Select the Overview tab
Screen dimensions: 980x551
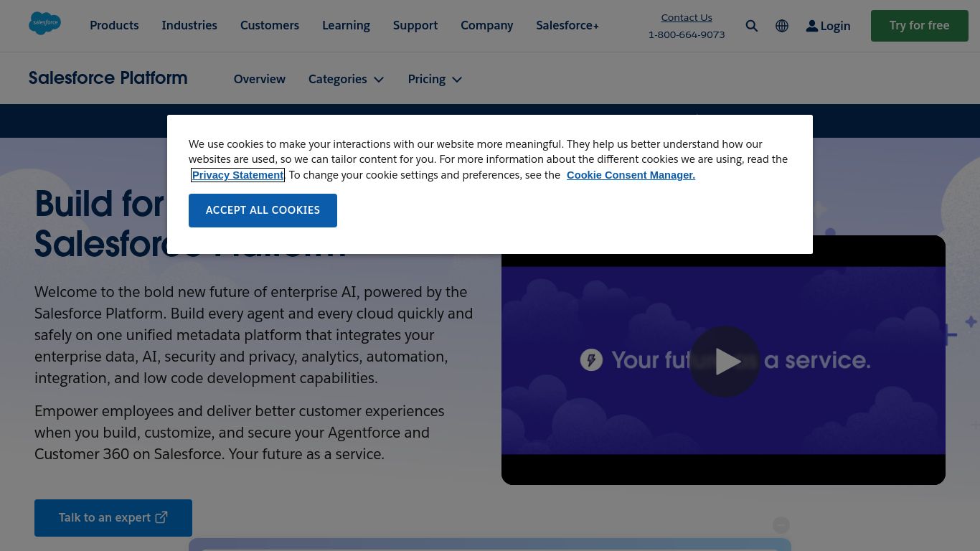(260, 79)
